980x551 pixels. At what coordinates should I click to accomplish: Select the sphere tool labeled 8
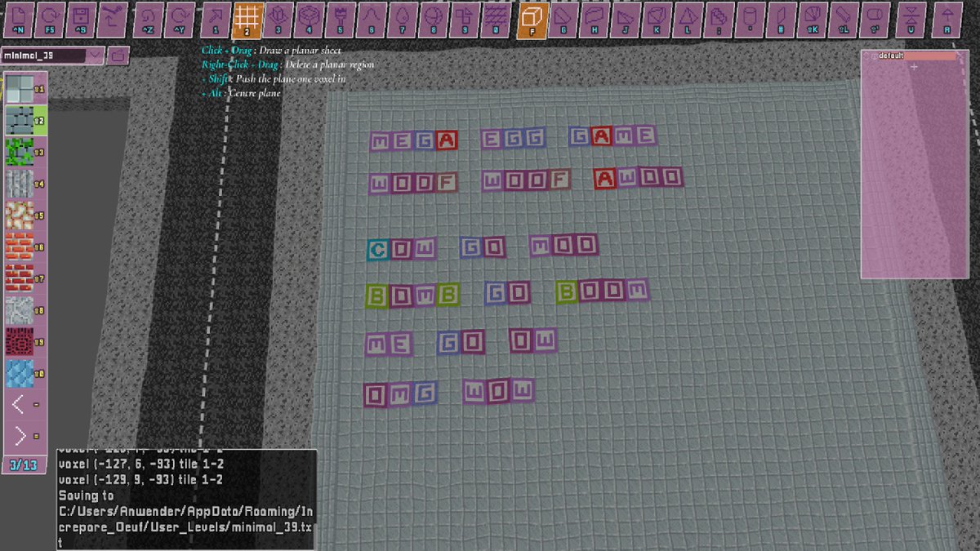[433, 20]
